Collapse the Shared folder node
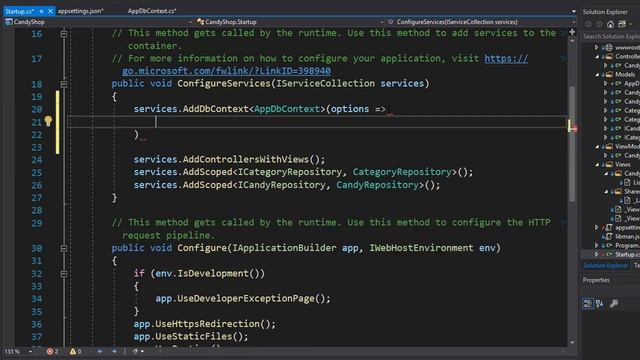The image size is (640, 360). pyautogui.click(x=606, y=191)
